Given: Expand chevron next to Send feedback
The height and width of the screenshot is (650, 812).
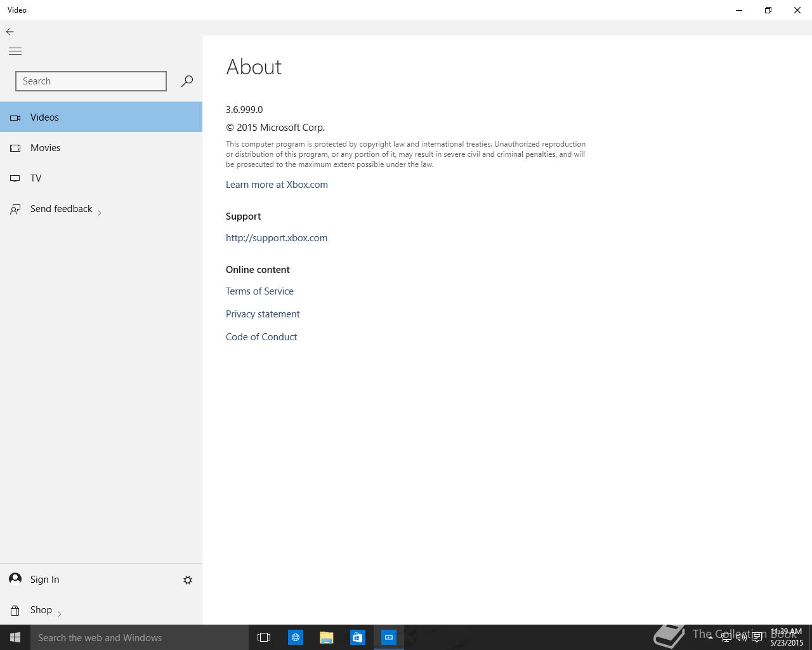Looking at the screenshot, I should (x=100, y=213).
